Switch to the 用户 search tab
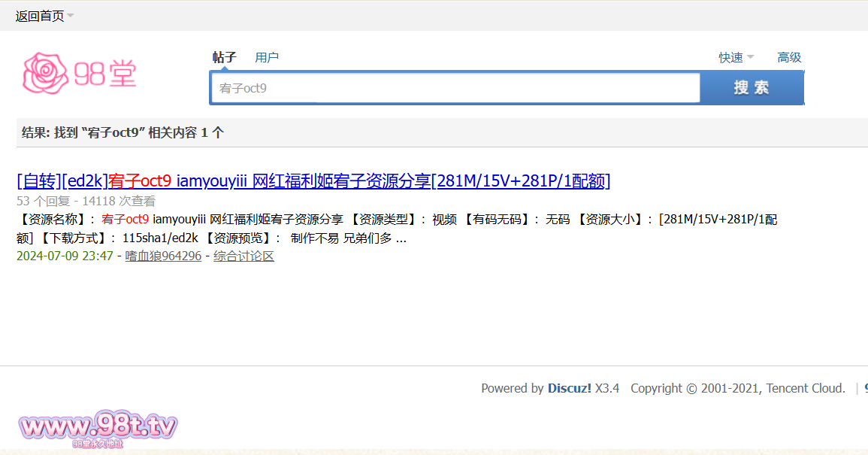This screenshot has width=868, height=455. [x=267, y=57]
